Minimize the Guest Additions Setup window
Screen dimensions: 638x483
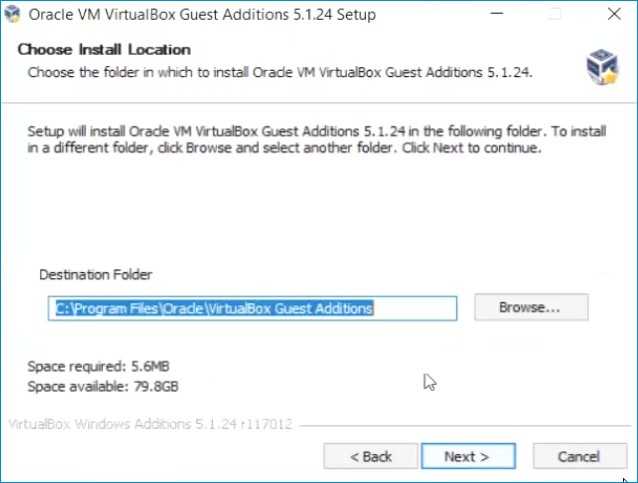(x=497, y=14)
